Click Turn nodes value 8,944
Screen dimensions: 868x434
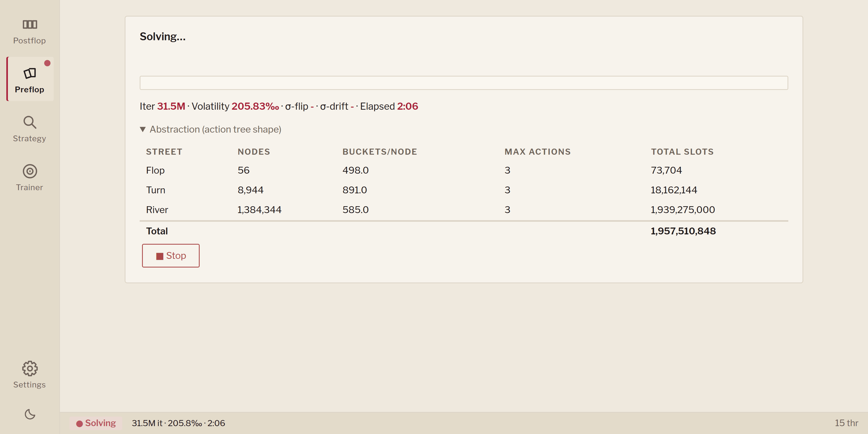click(x=250, y=190)
